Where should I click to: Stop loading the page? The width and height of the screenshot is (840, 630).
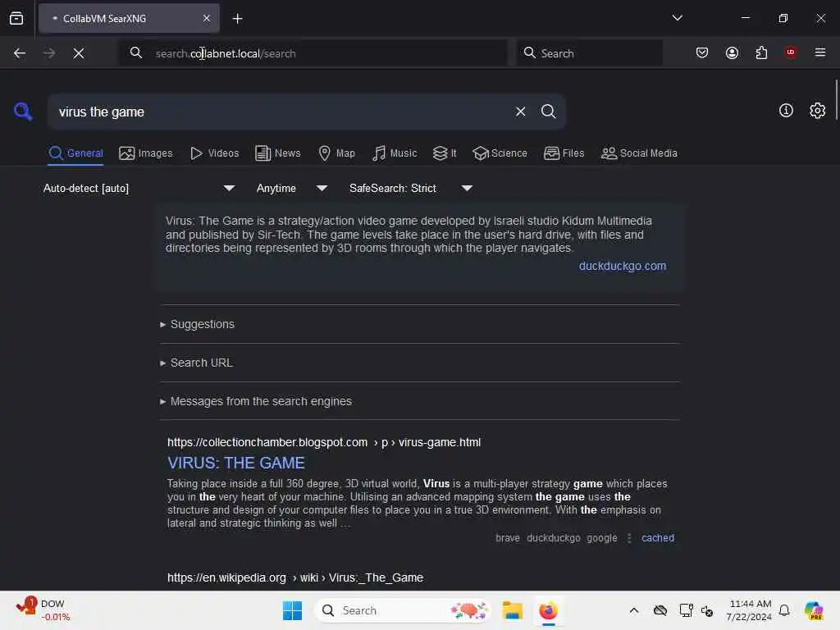(79, 53)
